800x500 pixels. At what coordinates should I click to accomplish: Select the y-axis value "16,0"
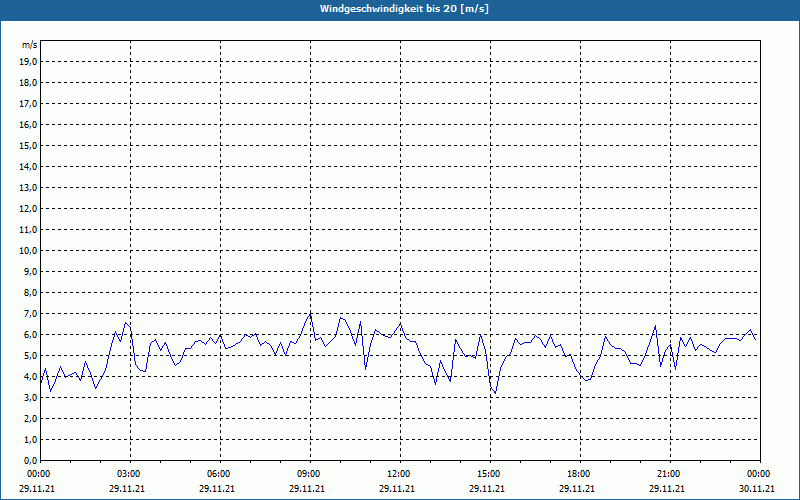[x=28, y=124]
